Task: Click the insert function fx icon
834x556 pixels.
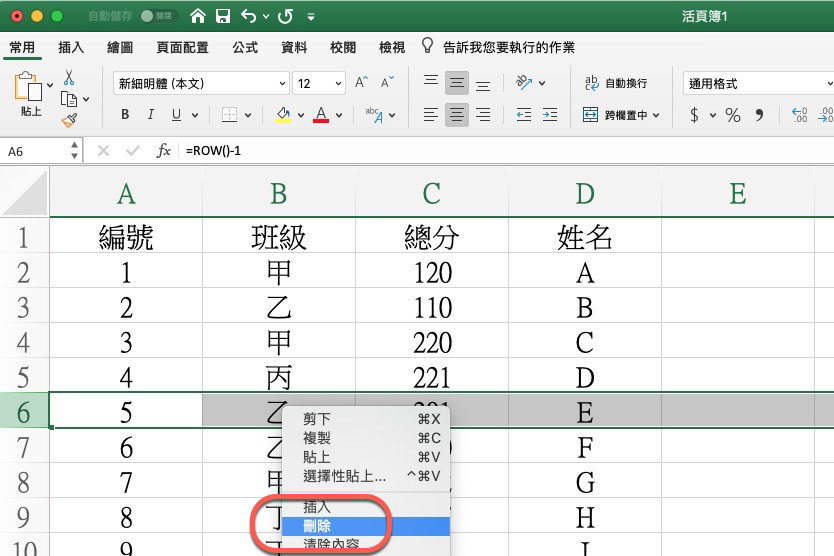Action: click(x=163, y=151)
